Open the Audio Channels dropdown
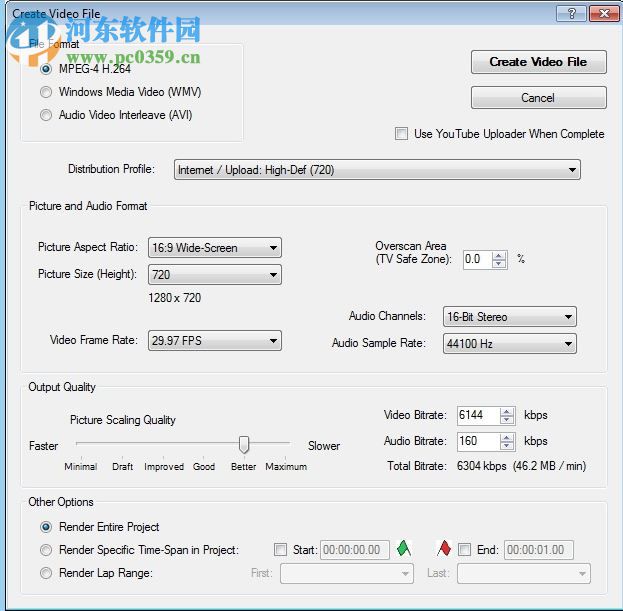This screenshot has height=611, width=623. tap(510, 317)
